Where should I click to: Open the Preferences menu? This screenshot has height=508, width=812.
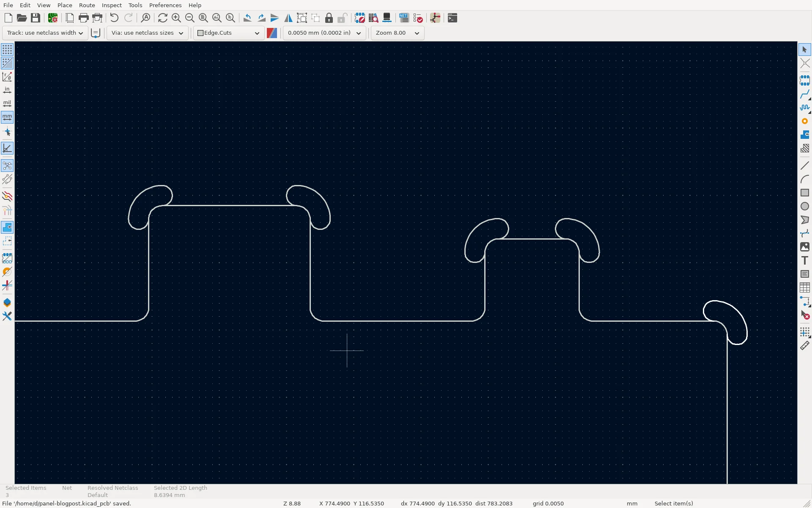point(165,5)
